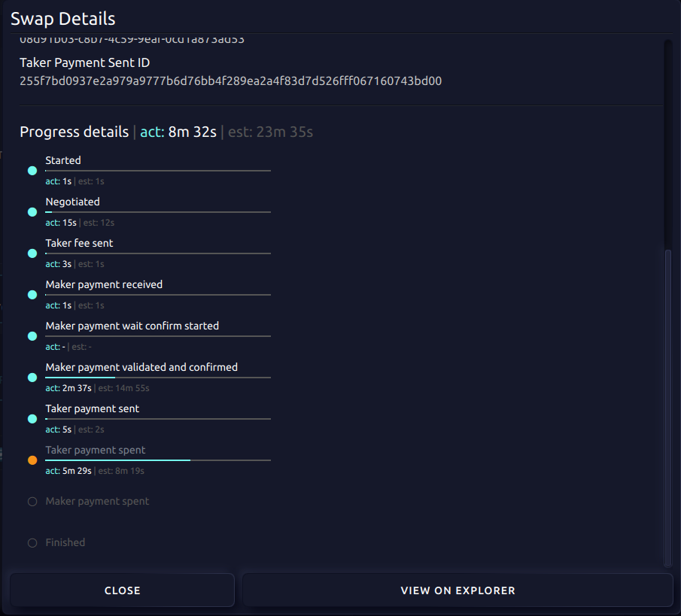Image resolution: width=681 pixels, height=616 pixels.
Task: Click the vertical scrollbar thumb
Action: 668,407
